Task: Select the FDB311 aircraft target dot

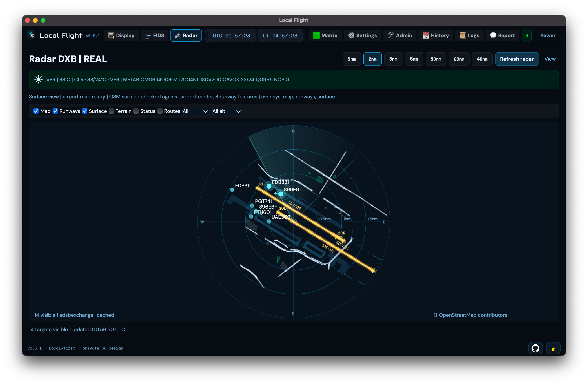Action: click(232, 190)
